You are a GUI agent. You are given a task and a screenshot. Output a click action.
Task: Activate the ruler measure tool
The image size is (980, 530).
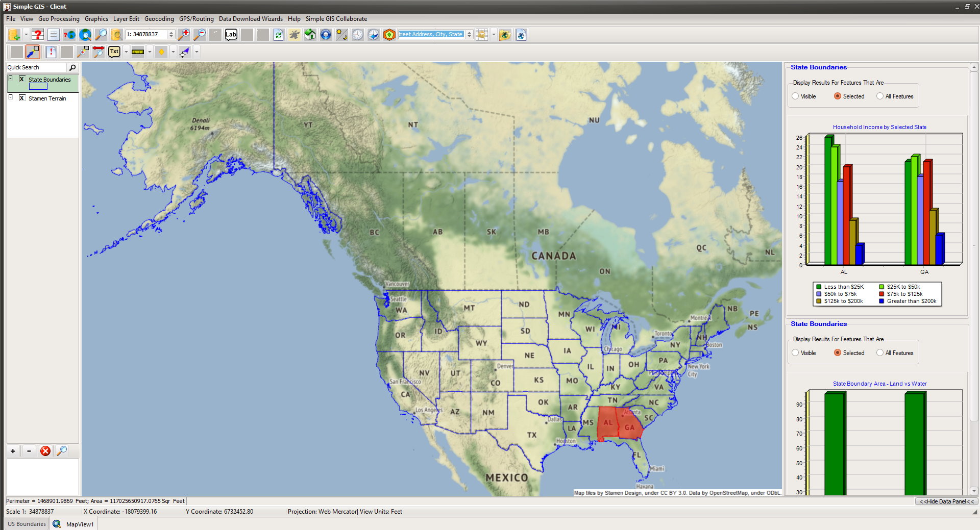pyautogui.click(x=137, y=52)
